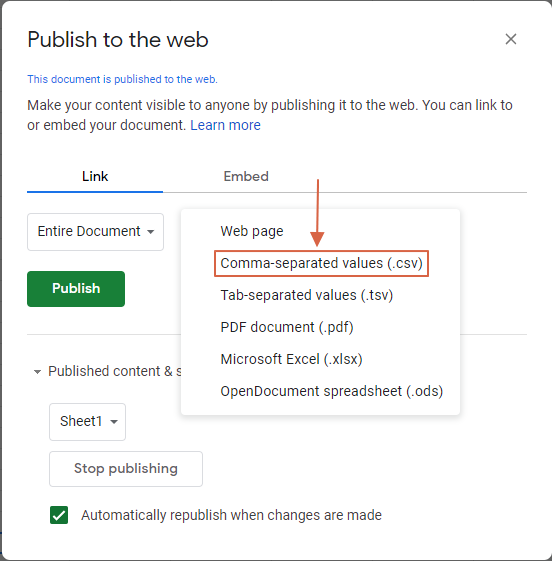Click the Sheet1 dropdown arrow icon
This screenshot has width=552, height=561.
114,422
